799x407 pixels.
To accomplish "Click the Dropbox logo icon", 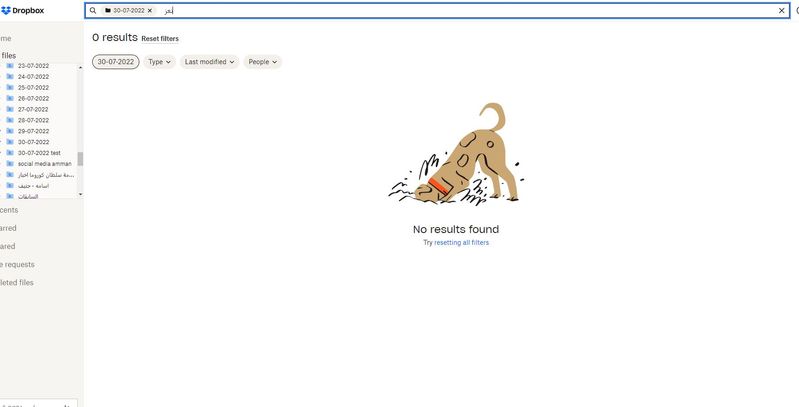I will (x=6, y=11).
